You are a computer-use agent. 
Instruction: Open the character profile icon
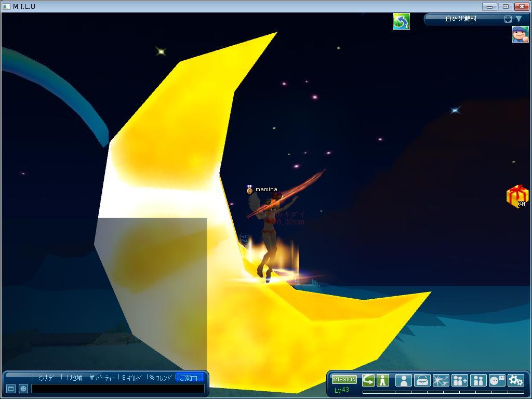click(x=403, y=380)
